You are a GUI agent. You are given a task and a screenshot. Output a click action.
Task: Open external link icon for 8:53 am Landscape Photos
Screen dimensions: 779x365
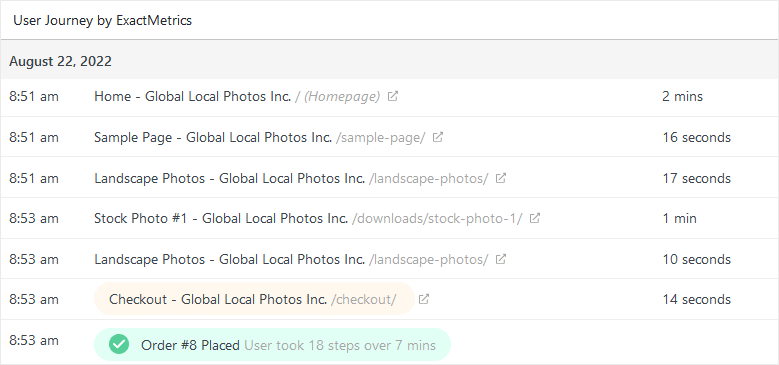click(x=501, y=259)
